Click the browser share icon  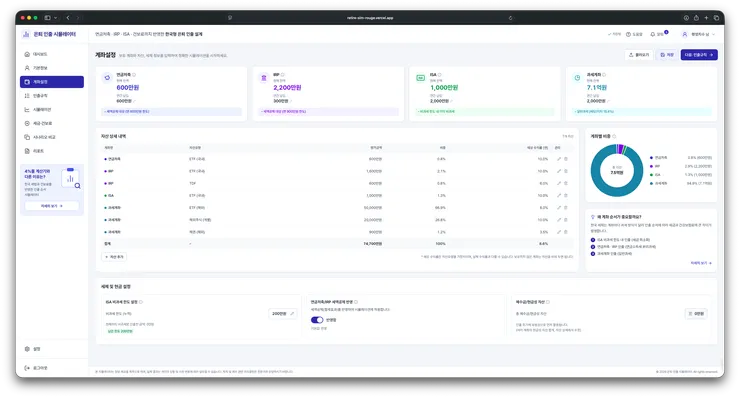click(x=696, y=18)
